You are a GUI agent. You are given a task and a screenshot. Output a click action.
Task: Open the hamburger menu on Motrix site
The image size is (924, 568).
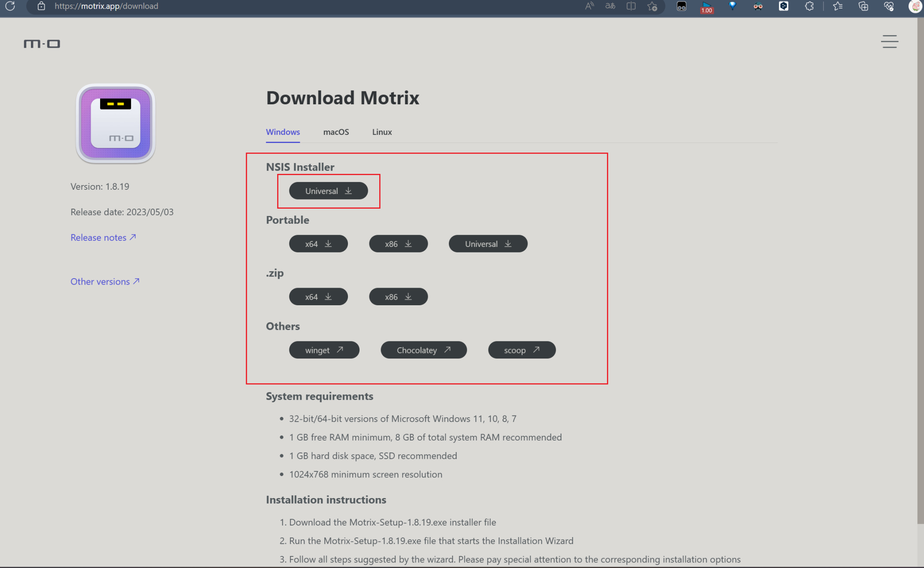(890, 42)
